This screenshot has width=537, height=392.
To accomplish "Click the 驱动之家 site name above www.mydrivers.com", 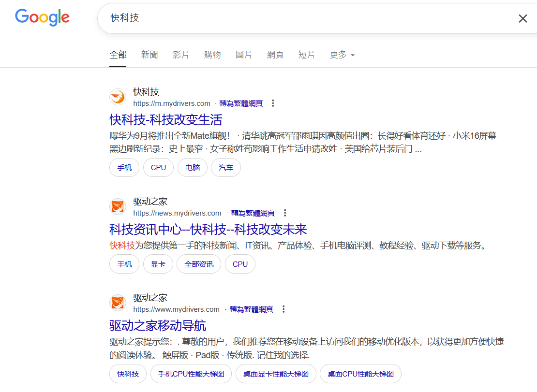I will click(x=150, y=298).
